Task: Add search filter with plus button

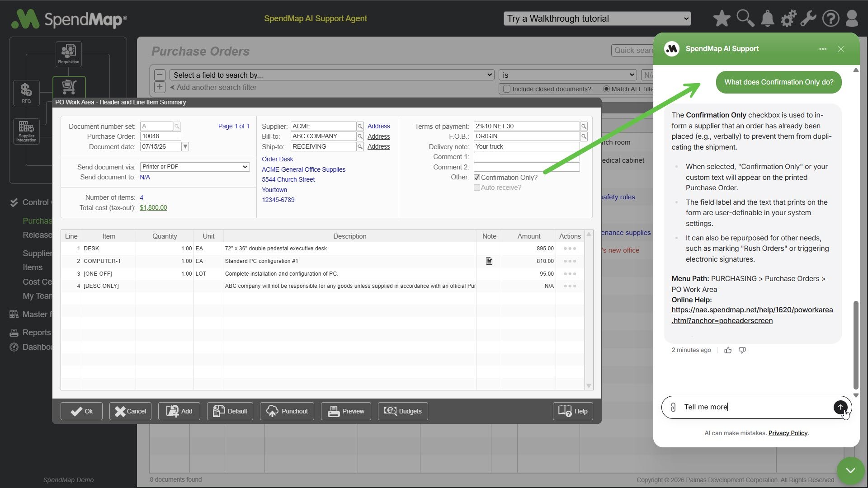Action: [x=160, y=87]
